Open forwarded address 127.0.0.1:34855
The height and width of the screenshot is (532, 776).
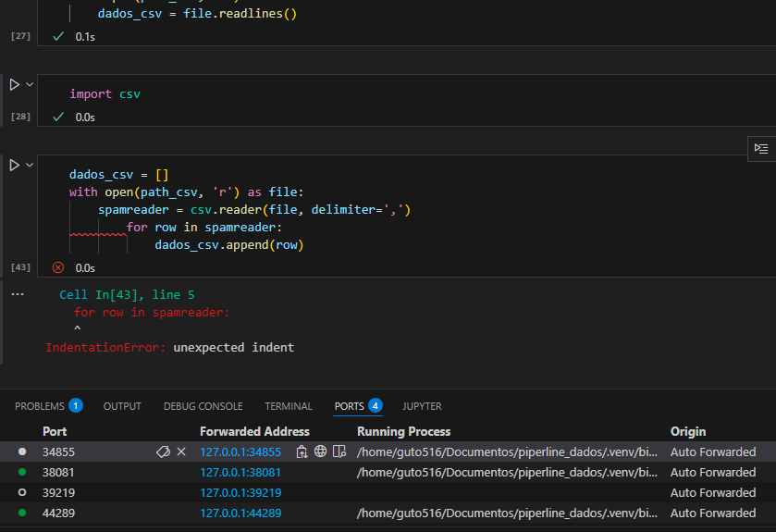click(x=240, y=452)
